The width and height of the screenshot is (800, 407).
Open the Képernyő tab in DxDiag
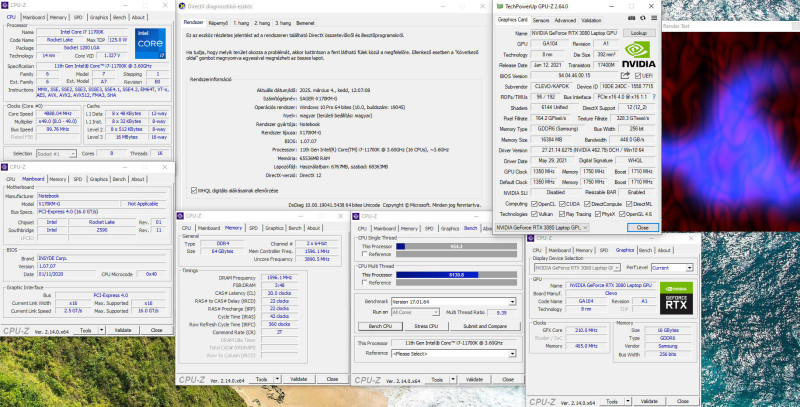[x=218, y=23]
